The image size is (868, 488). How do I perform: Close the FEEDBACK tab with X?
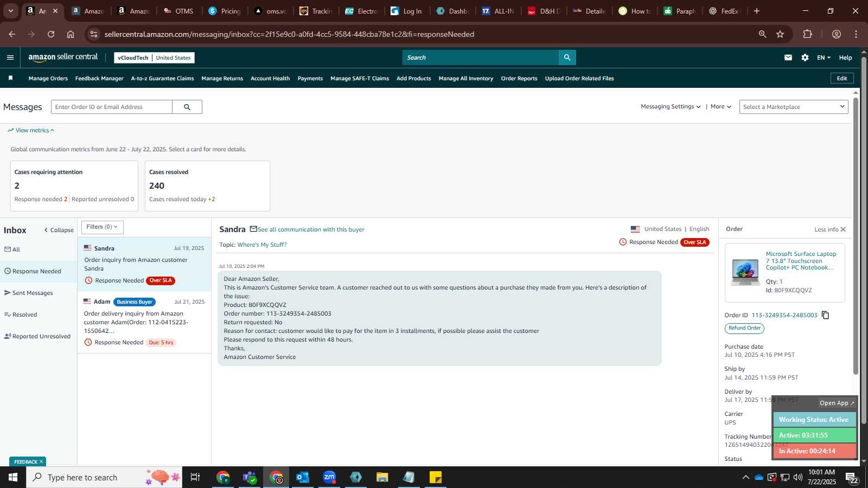(41, 461)
